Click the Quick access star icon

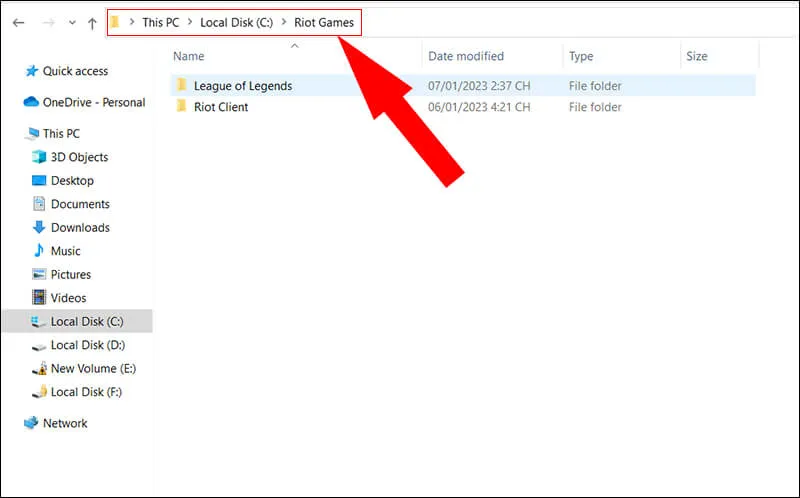click(32, 70)
